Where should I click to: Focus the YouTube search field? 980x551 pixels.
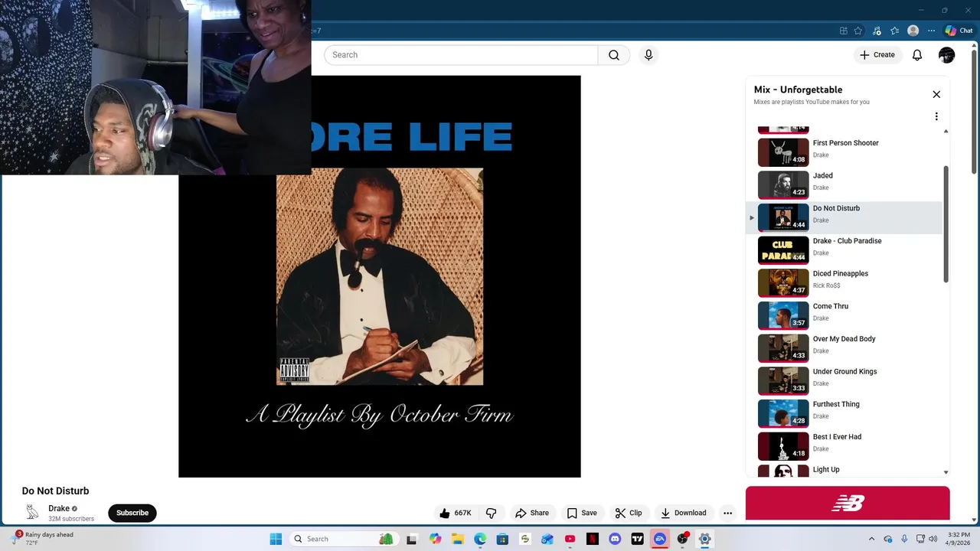(x=461, y=55)
